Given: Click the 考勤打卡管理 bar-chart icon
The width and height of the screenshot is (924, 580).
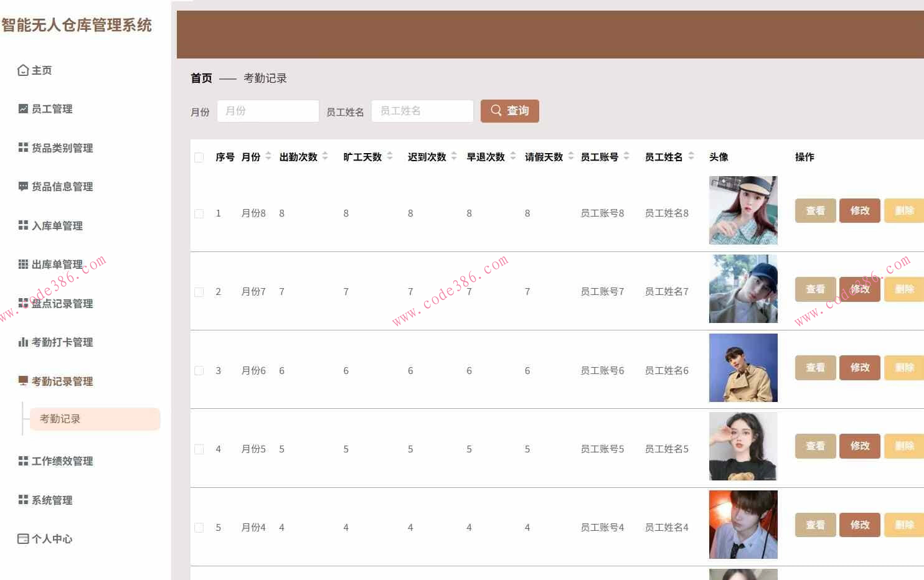Looking at the screenshot, I should (x=23, y=342).
